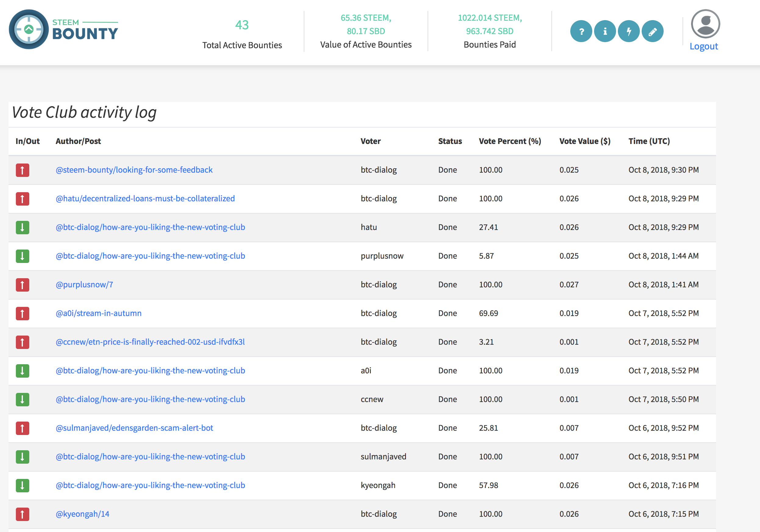Click time Oct 8, 2018, 9:30 PM

click(663, 170)
